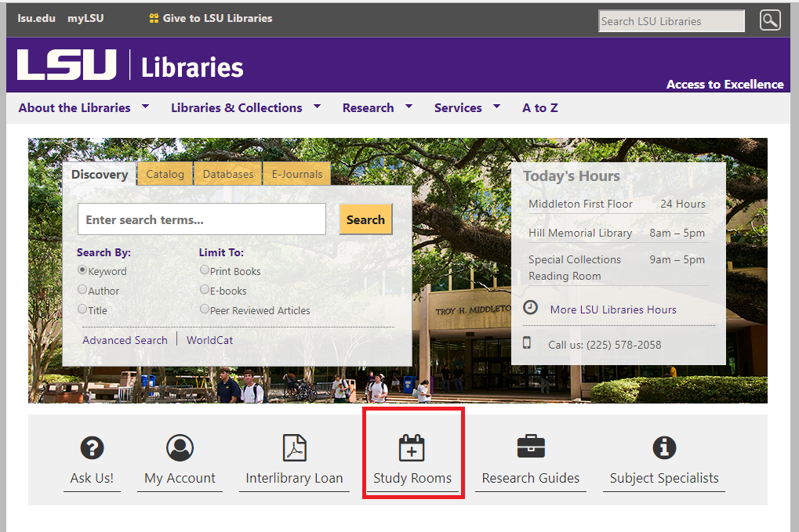The height and width of the screenshot is (532, 799).
Task: Click the Today's Hours heading
Action: coord(572,176)
